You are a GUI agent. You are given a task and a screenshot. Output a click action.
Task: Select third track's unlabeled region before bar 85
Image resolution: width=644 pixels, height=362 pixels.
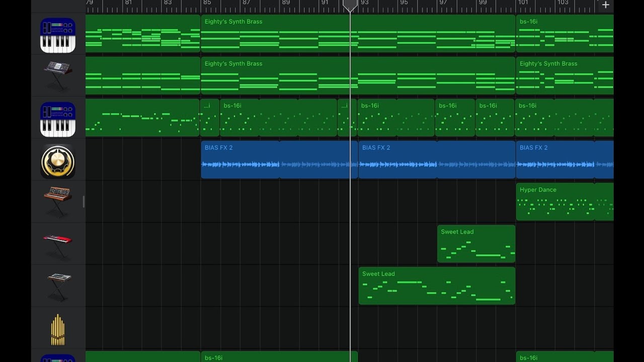[x=143, y=118]
